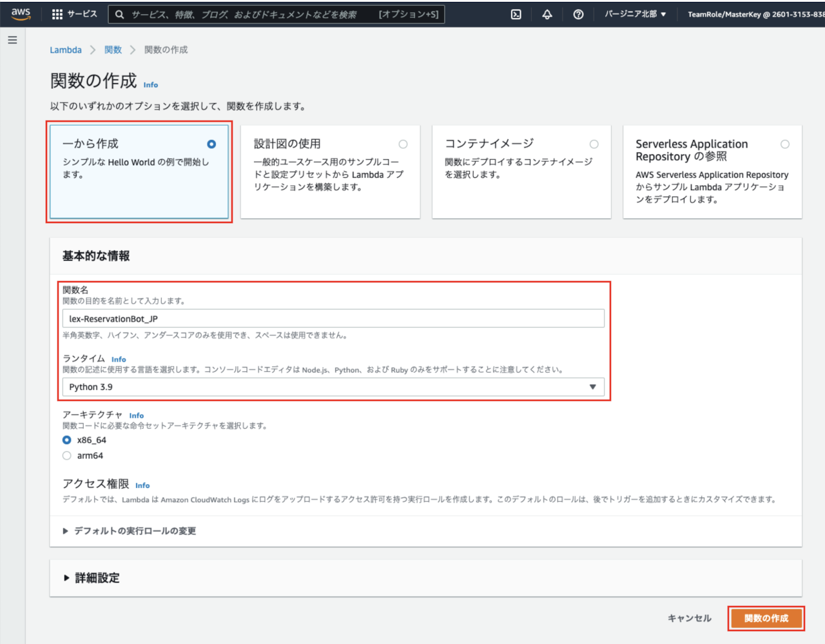Open the Python 3.9 runtime dropdown
The image size is (825, 644).
coord(333,387)
